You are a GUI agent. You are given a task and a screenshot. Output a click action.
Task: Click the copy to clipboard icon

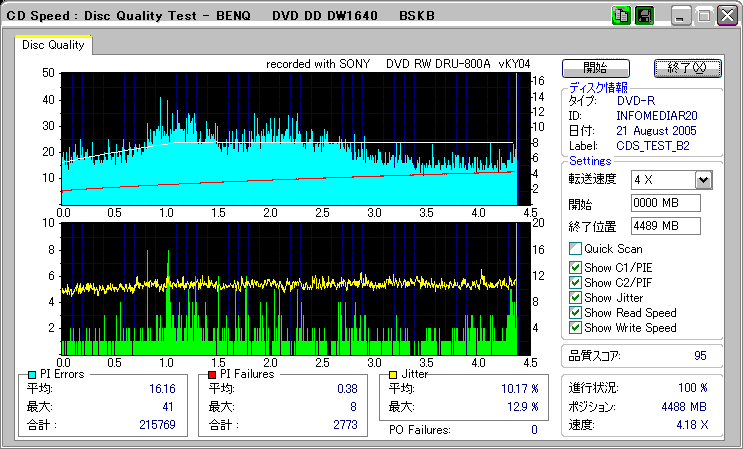(621, 16)
